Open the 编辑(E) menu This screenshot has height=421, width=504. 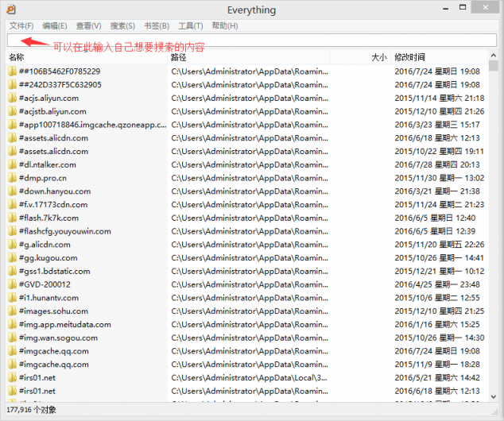[55, 26]
